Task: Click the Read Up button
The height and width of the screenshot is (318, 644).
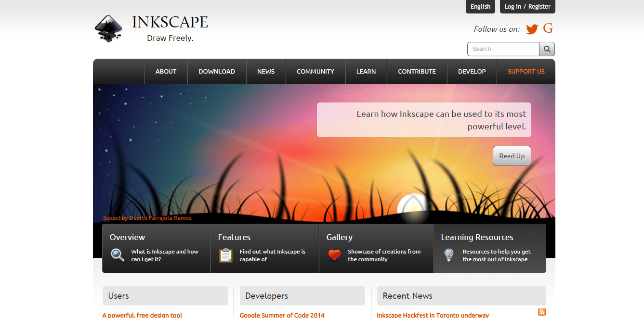Action: pos(512,156)
